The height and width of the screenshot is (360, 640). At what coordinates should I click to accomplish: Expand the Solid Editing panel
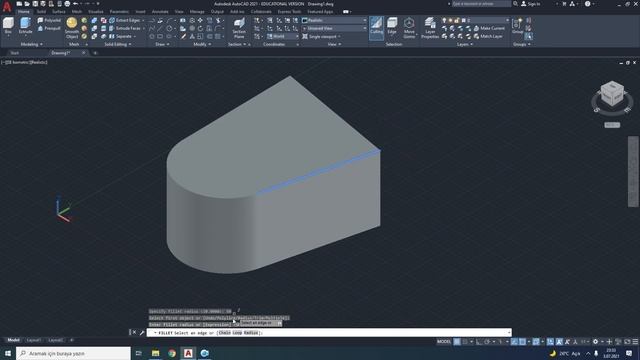click(x=118, y=44)
